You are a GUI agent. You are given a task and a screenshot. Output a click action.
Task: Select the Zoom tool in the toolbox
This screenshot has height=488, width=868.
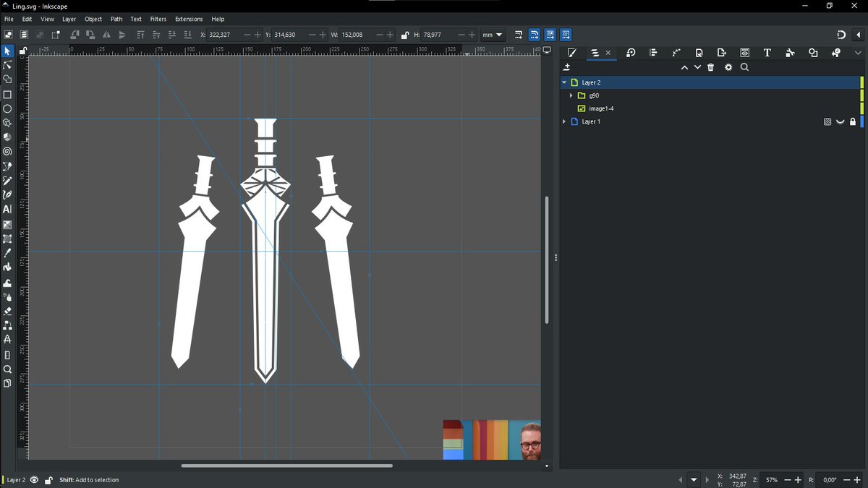(7, 369)
